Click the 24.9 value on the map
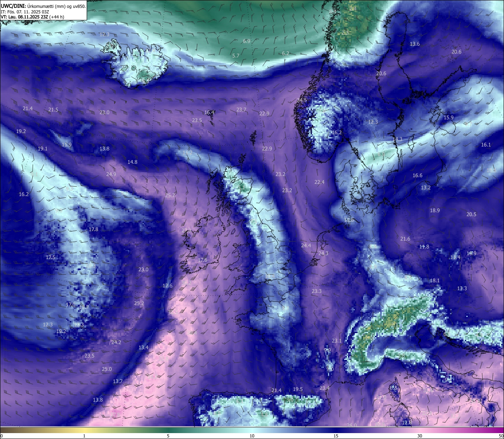The image size is (504, 439). (111, 174)
